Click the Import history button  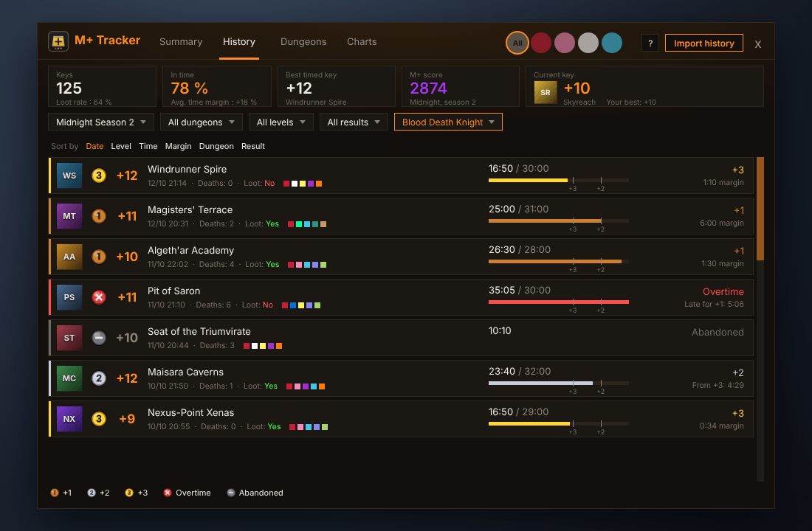[x=703, y=43]
